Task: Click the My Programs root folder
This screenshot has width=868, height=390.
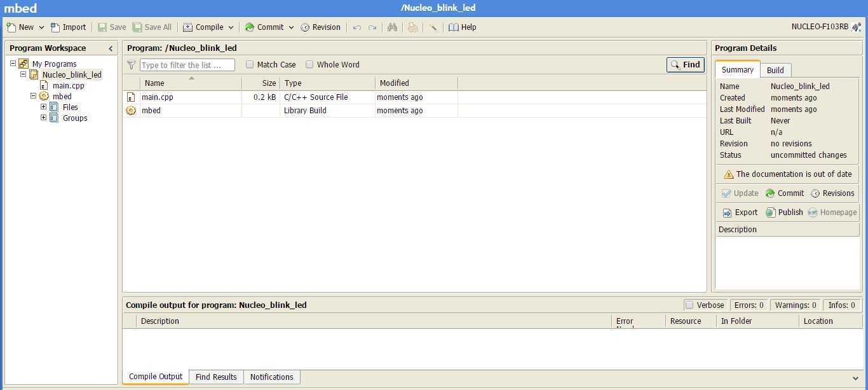Action: point(24,64)
